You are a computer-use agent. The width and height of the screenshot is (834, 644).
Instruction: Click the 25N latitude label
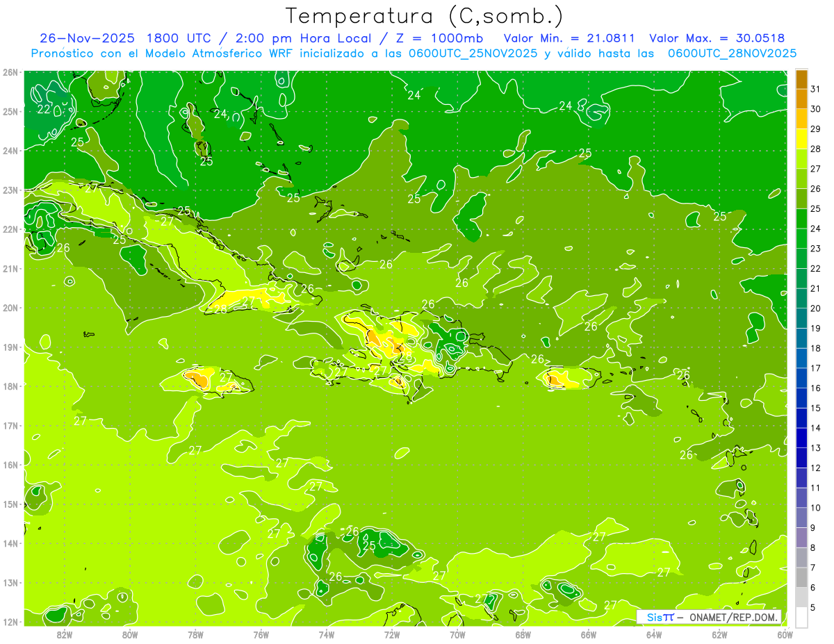10,111
